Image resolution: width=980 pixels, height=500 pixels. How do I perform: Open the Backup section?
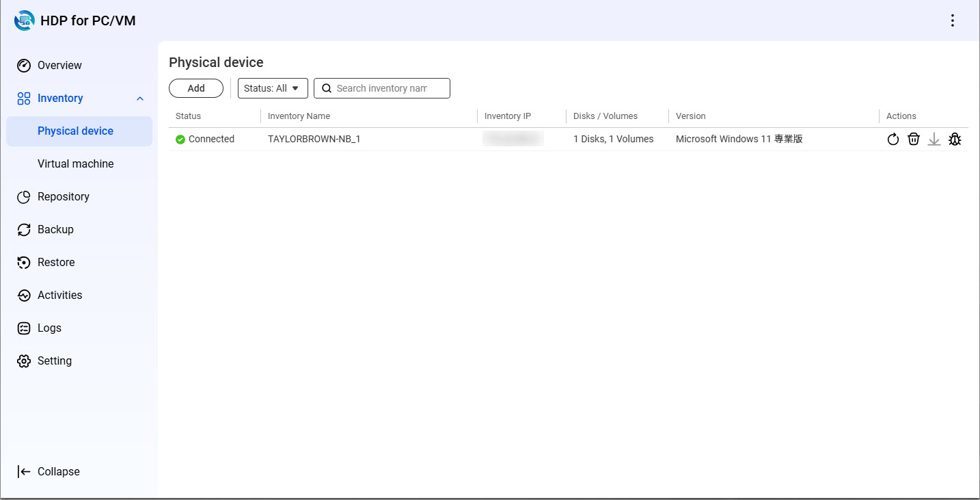click(55, 230)
